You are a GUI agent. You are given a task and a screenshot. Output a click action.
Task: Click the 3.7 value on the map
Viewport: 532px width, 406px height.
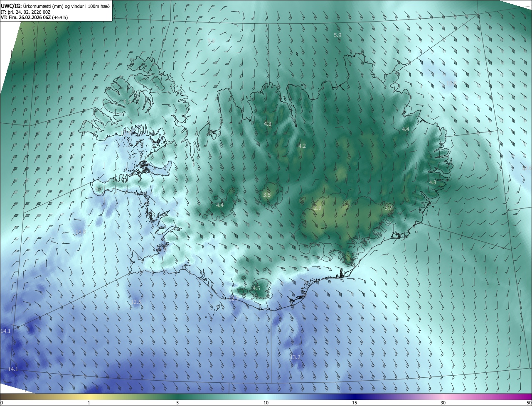click(x=388, y=207)
